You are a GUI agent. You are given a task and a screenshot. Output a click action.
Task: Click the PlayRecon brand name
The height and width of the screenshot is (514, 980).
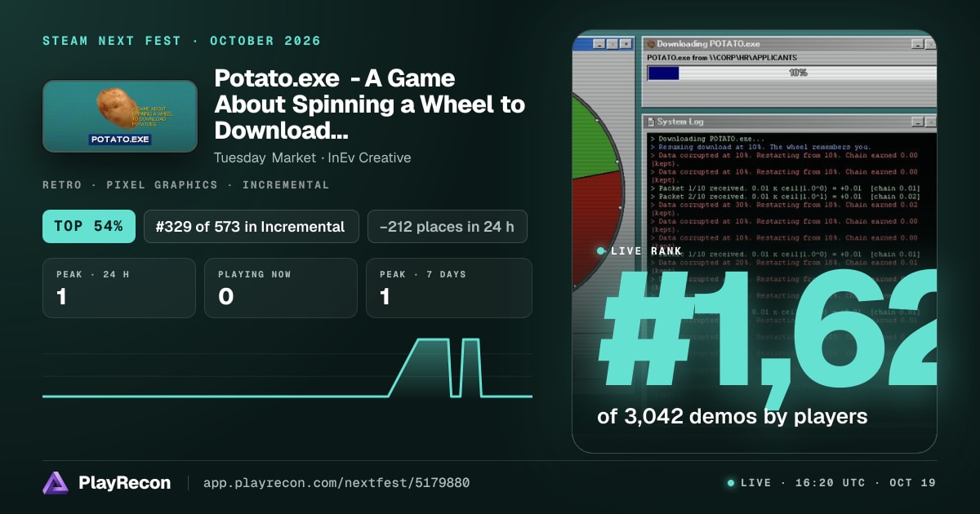point(124,483)
